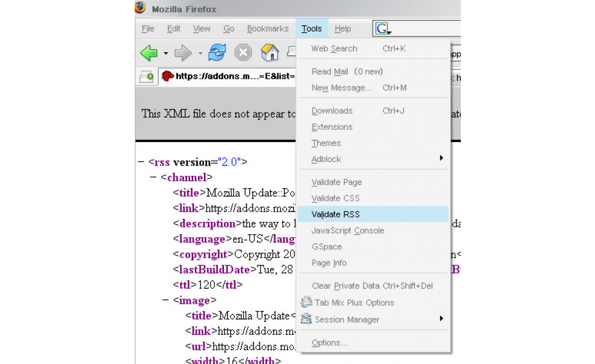Open the Forward button history dropdown arrow
595x364 pixels.
pos(200,53)
